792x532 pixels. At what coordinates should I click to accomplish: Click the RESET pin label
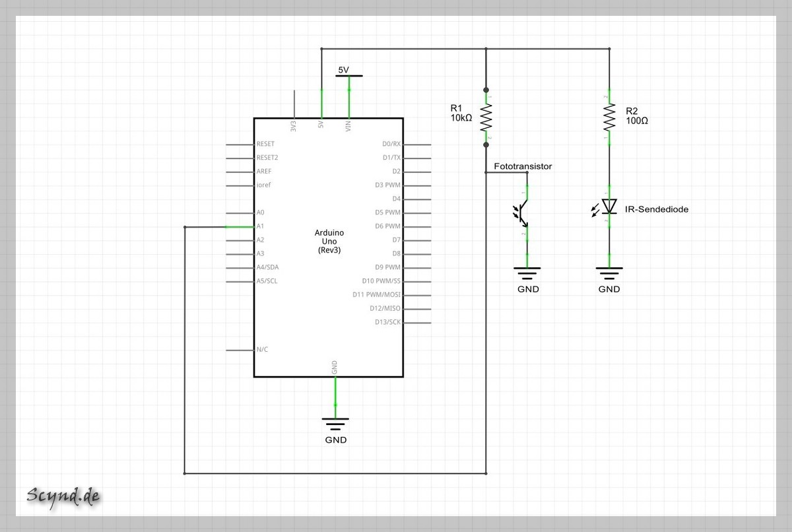[x=265, y=144]
